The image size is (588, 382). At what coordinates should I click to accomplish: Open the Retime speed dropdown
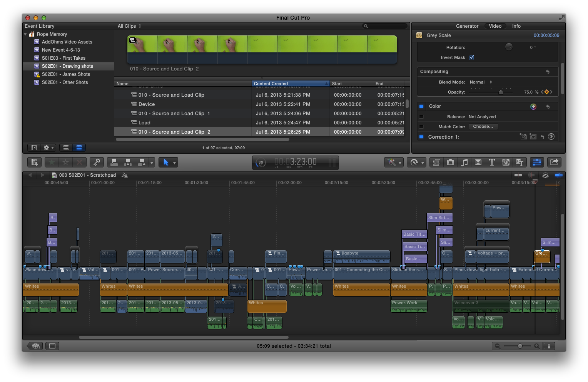[416, 163]
